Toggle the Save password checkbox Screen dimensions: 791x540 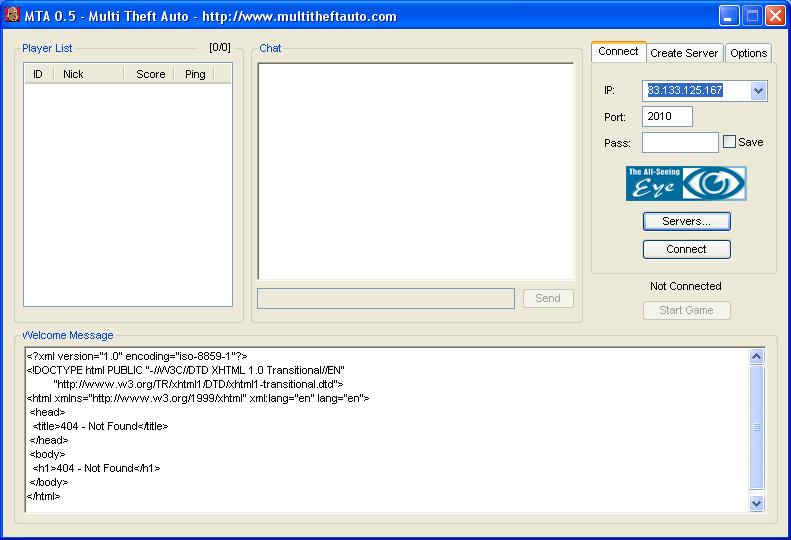729,142
